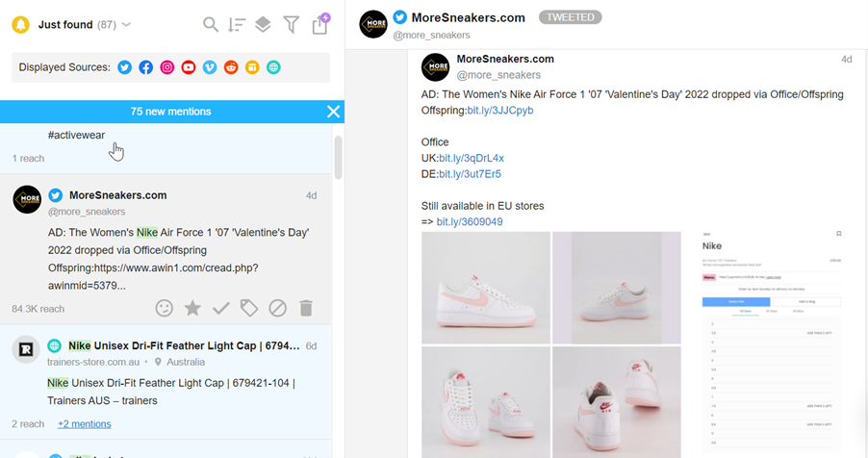
Task: Expand the +2 mentions link
Action: tap(84, 423)
